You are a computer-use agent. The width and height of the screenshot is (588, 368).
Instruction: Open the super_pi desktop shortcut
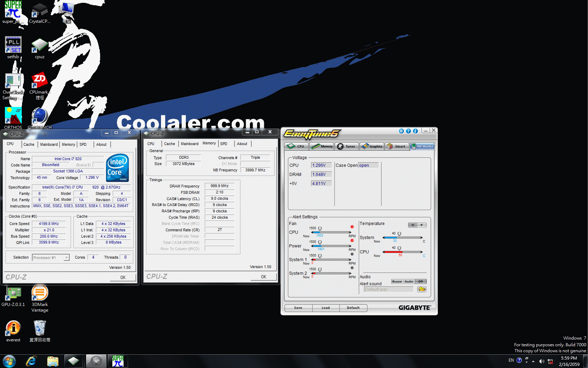point(13,12)
